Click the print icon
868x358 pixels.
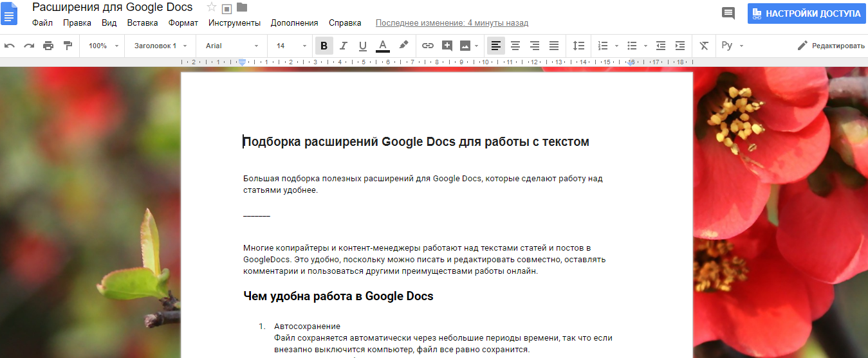[x=48, y=46]
